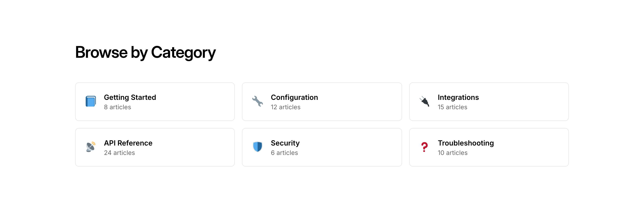This screenshot has height=210, width=644.
Task: Click the "Browse by Category" heading
Action: pyautogui.click(x=145, y=52)
